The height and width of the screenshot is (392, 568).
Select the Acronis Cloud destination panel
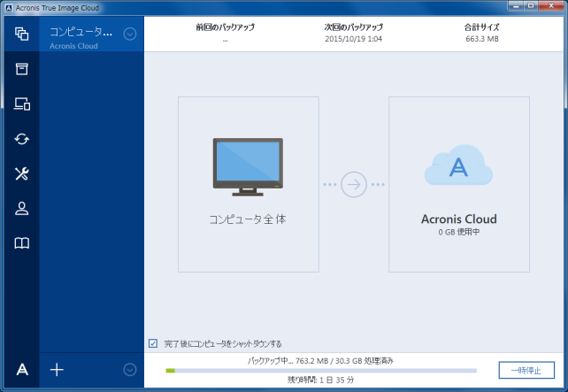(x=459, y=184)
